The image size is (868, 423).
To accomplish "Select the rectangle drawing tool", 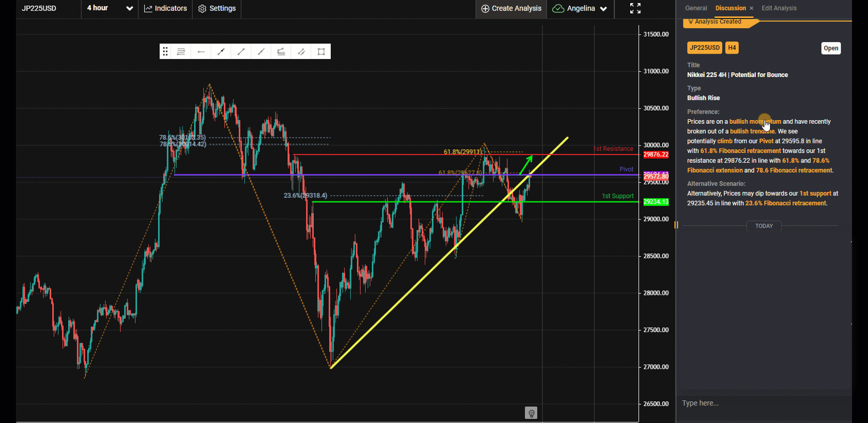I will click(x=321, y=52).
